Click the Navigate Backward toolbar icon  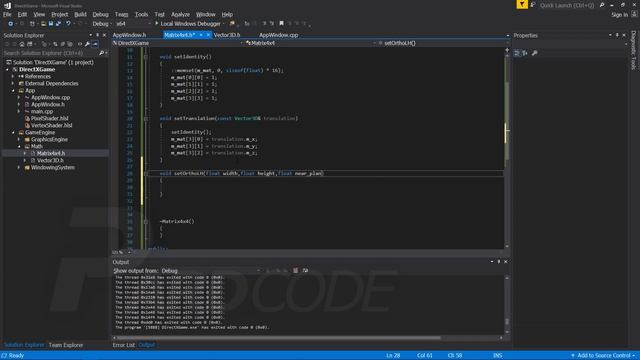(11, 24)
